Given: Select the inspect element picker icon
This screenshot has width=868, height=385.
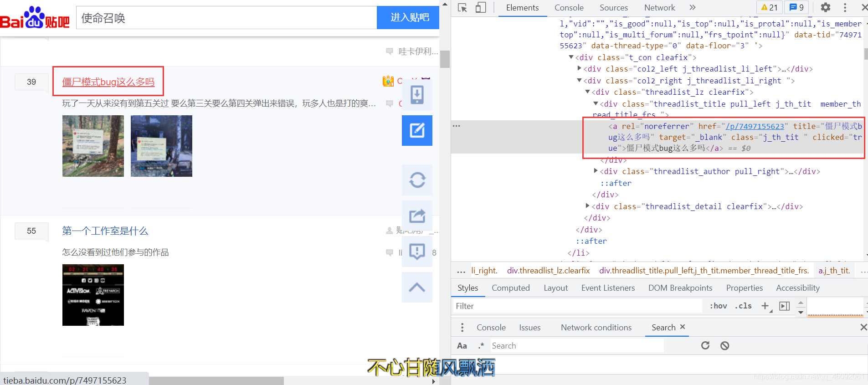Looking at the screenshot, I should pyautogui.click(x=462, y=8).
